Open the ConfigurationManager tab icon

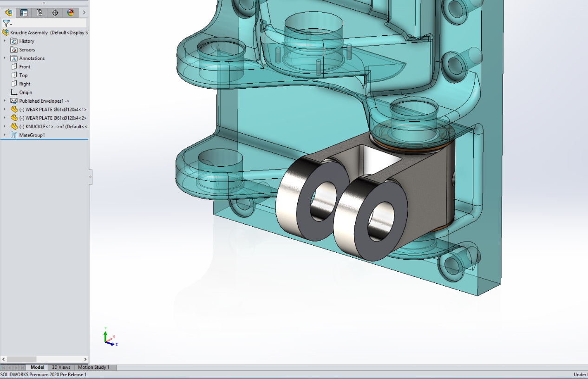point(39,13)
